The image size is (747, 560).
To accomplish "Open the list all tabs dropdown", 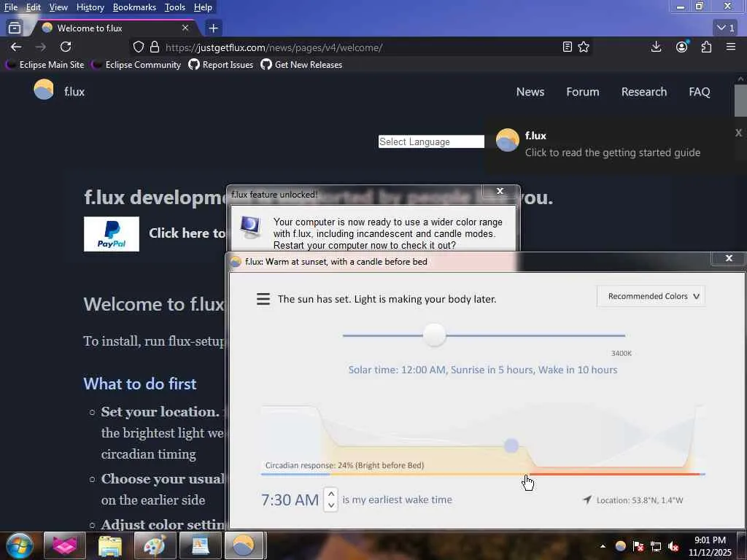I will point(726,28).
